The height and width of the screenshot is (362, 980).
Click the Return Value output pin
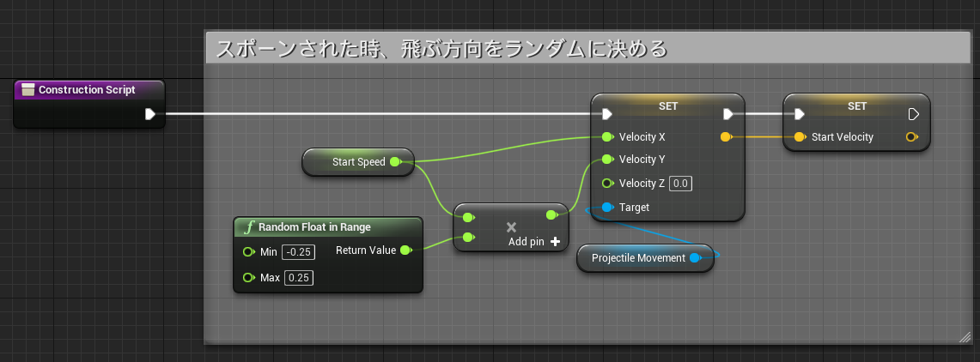[x=405, y=250]
